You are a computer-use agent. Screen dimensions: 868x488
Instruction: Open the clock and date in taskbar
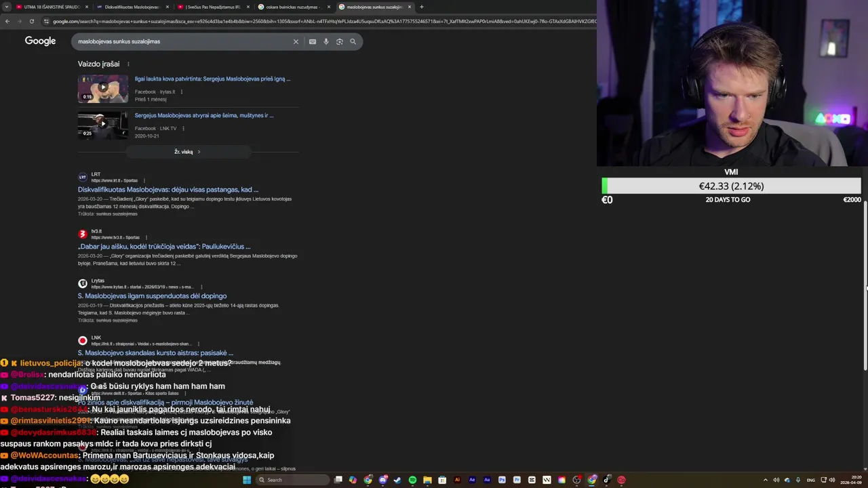[x=851, y=480]
